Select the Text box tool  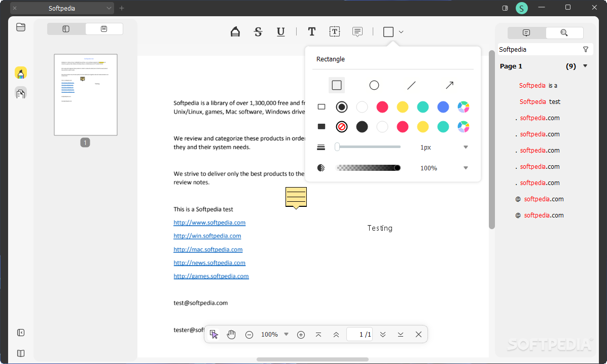335,32
